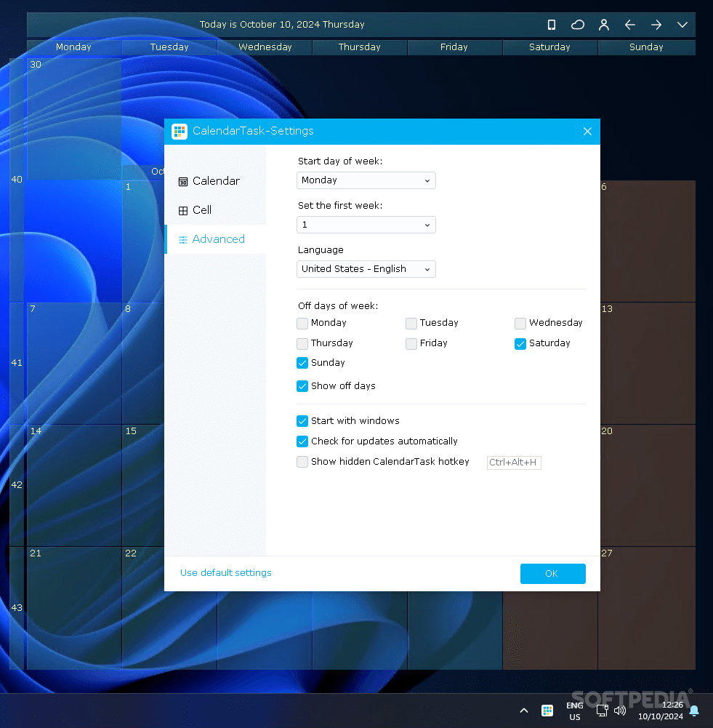713x728 pixels.
Task: Click the mobile device icon in toolbar
Action: pyautogui.click(x=552, y=24)
